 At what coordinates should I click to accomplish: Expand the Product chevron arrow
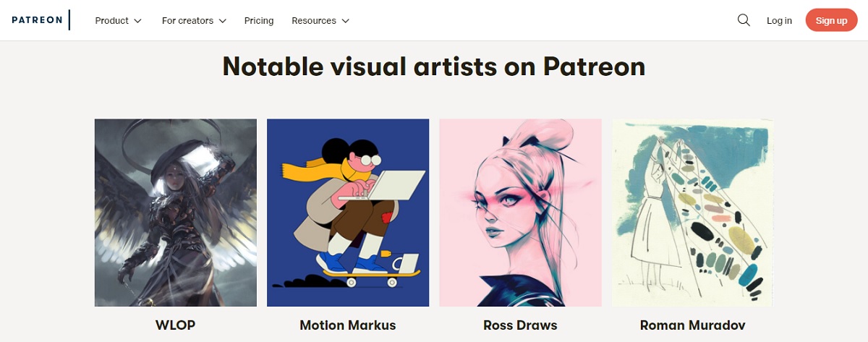138,21
